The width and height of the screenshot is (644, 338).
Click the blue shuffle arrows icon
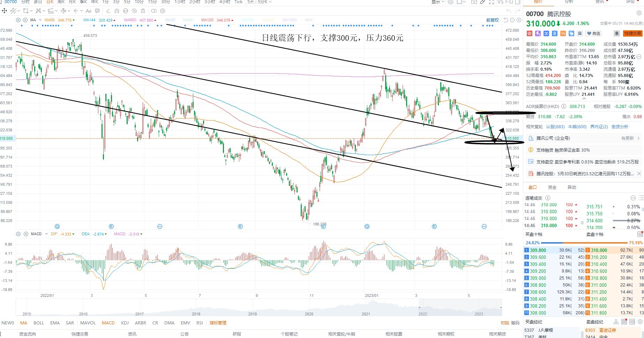[546, 33]
